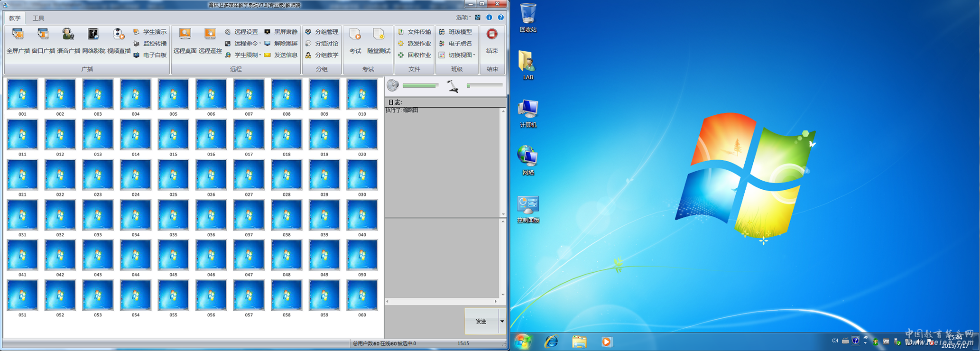Open the 选项 options menu
This screenshot has width=980, height=351.
point(463,18)
